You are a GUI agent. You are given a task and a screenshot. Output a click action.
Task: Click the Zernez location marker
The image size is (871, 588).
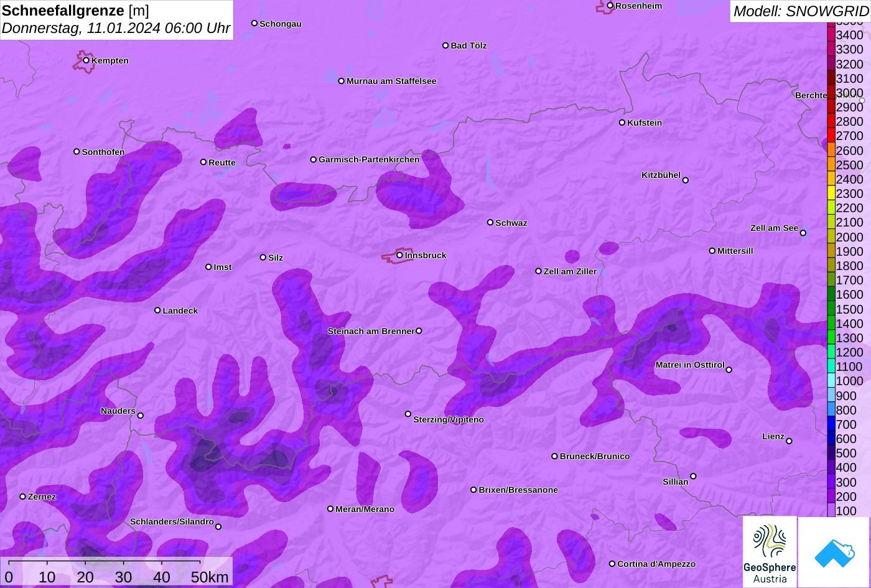point(23,497)
